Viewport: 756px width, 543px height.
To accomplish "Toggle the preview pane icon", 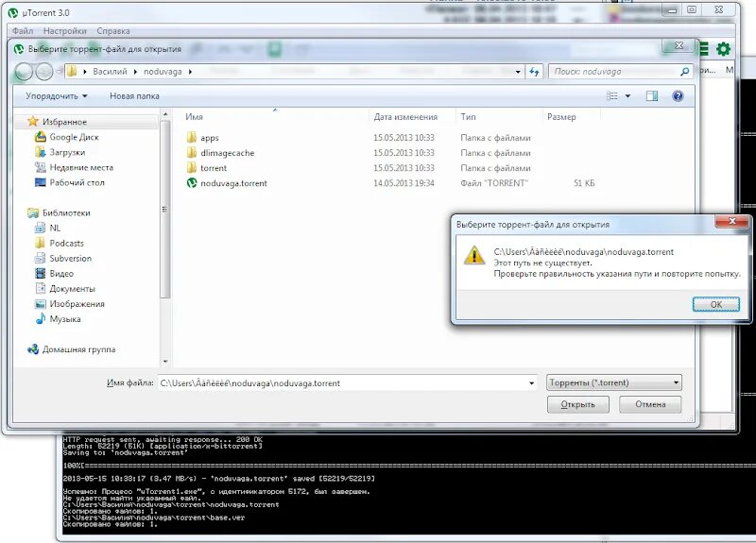I will (x=652, y=96).
